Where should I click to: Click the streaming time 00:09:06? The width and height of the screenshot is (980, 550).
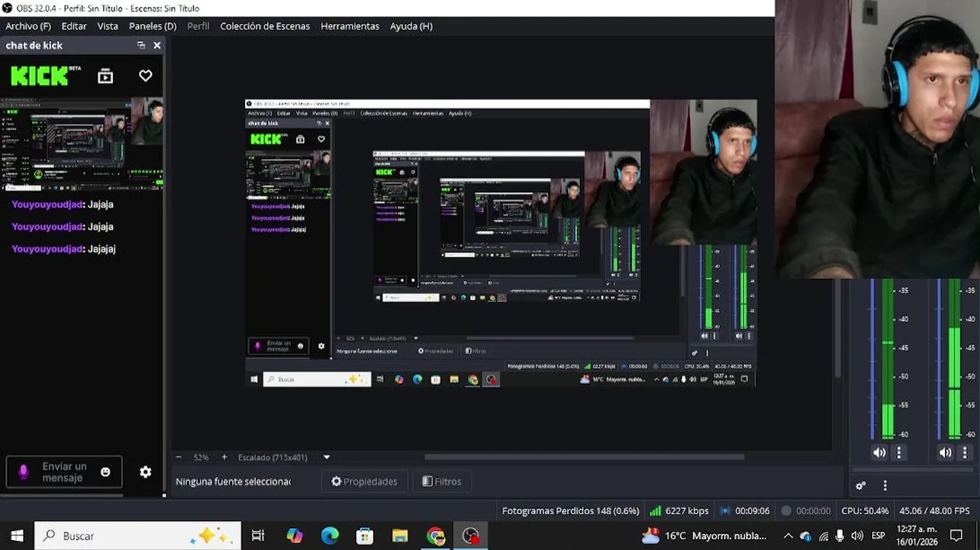(744, 511)
